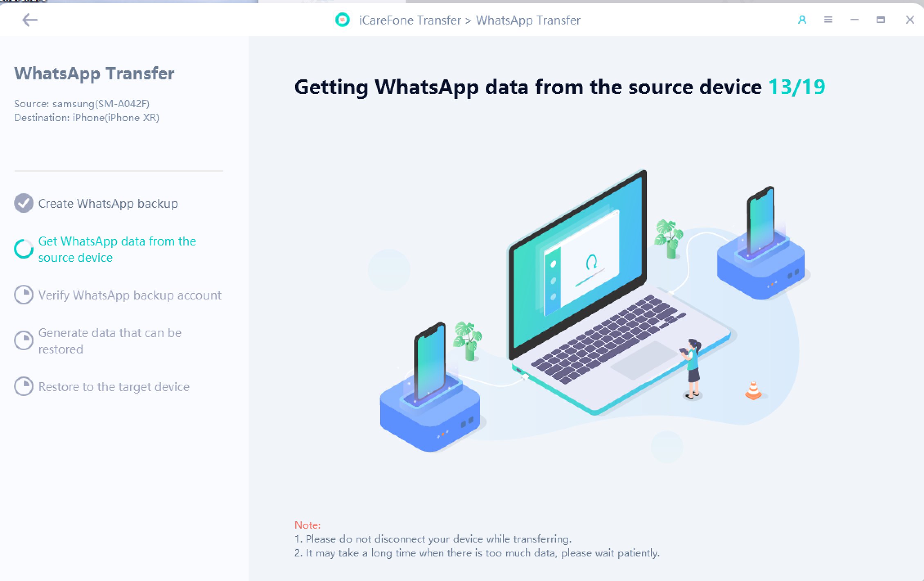Expand destination iPhone XR device details
924x581 pixels.
(x=87, y=117)
